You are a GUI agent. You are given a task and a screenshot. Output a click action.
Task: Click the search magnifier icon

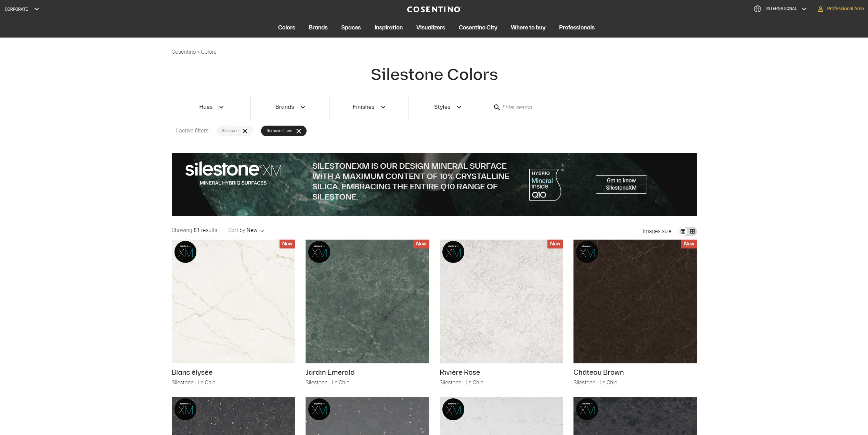(x=497, y=107)
